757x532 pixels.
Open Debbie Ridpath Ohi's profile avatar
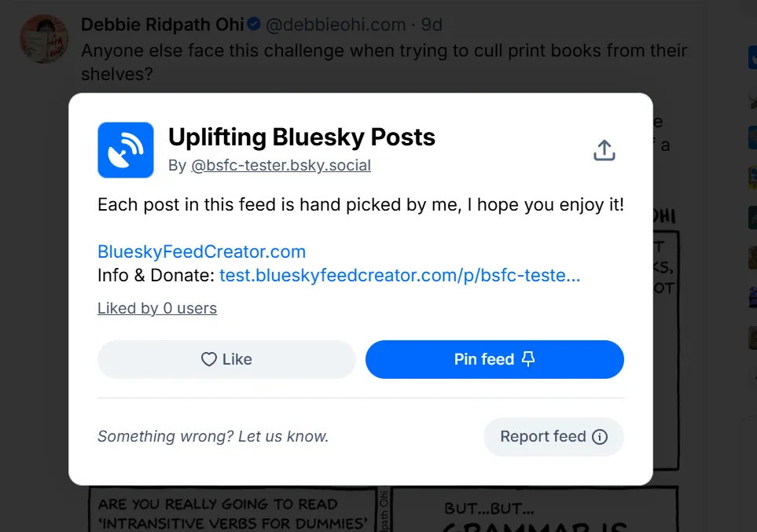(44, 38)
